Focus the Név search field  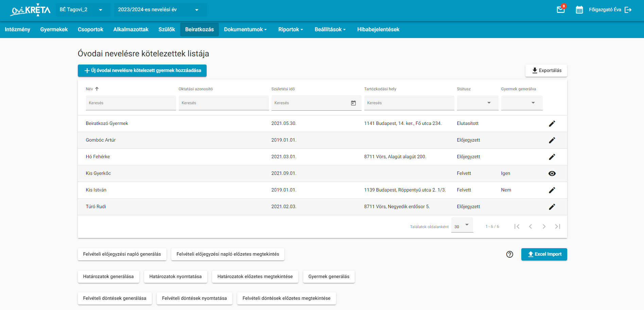click(x=131, y=103)
